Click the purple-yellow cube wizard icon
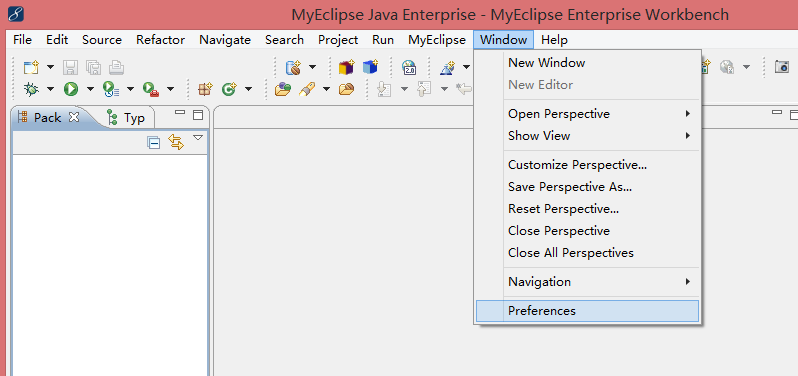The width and height of the screenshot is (798, 376). (347, 67)
